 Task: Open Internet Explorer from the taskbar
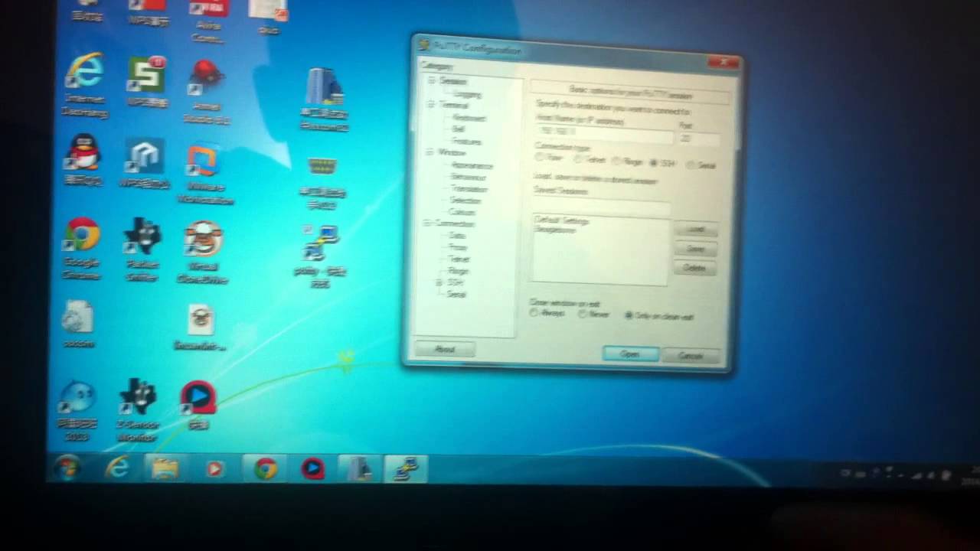(116, 467)
